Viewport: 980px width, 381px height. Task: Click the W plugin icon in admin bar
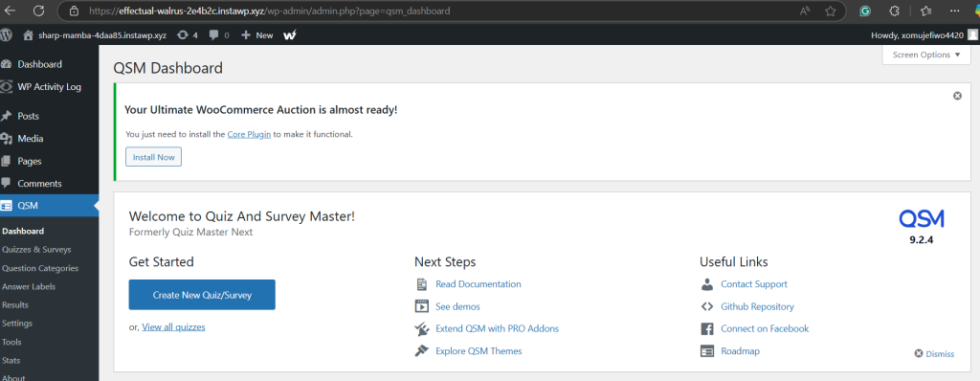tap(290, 35)
